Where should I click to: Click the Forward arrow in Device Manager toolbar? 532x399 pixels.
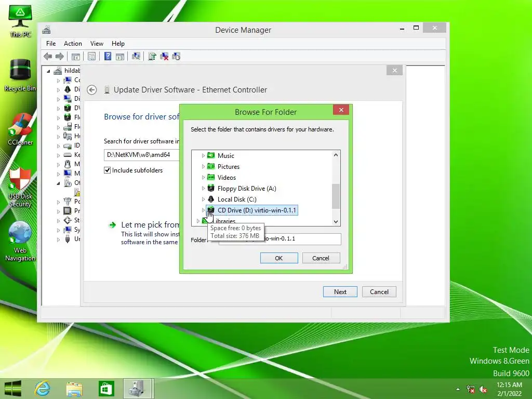click(60, 56)
